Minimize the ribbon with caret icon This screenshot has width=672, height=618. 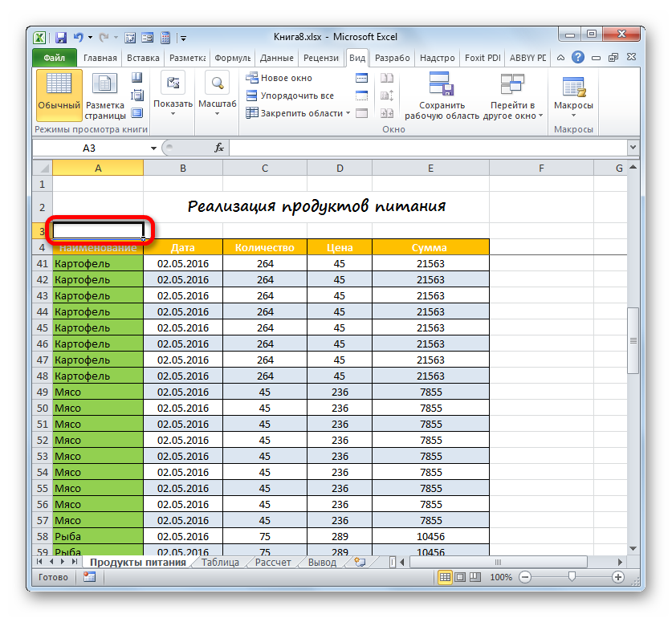[x=560, y=58]
